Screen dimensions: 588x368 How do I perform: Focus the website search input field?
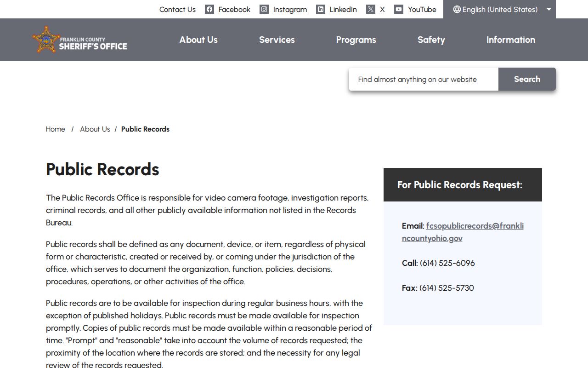tap(424, 79)
